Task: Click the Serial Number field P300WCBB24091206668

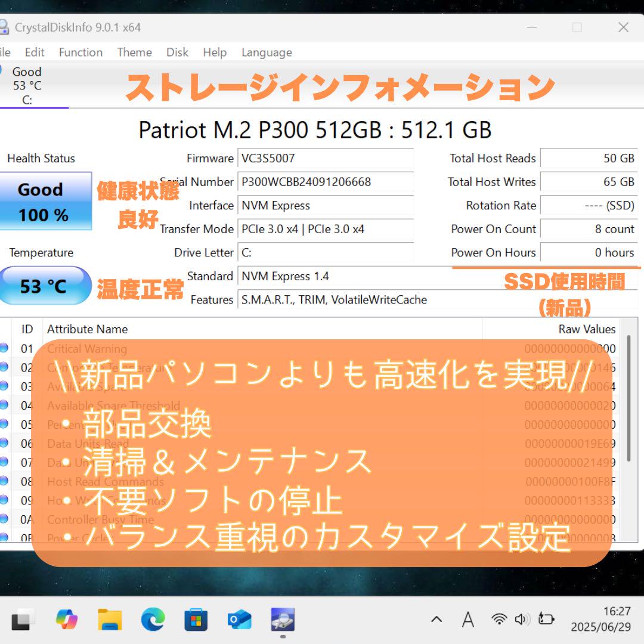Action: coord(326,181)
